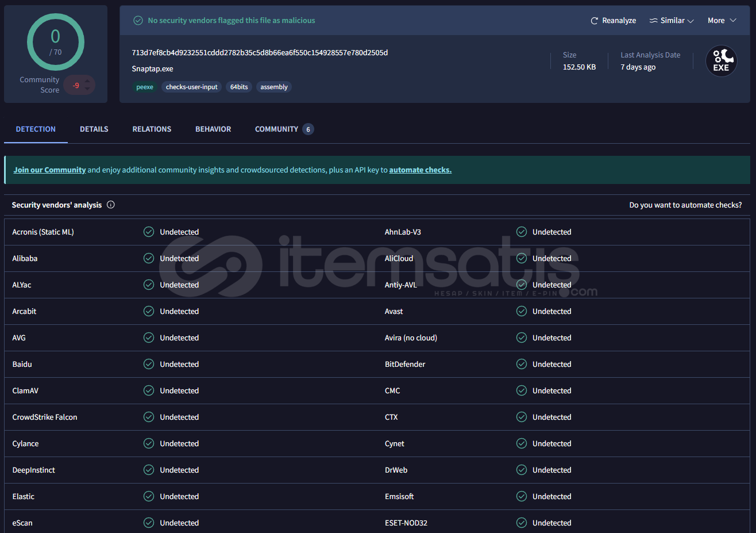Open the Similar dropdown menu
Image resolution: width=756 pixels, height=533 pixels.
(x=672, y=21)
